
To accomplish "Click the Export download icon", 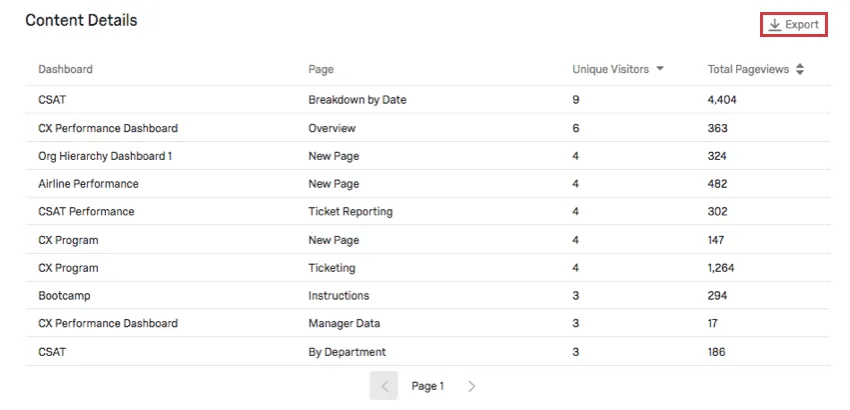I will 775,25.
